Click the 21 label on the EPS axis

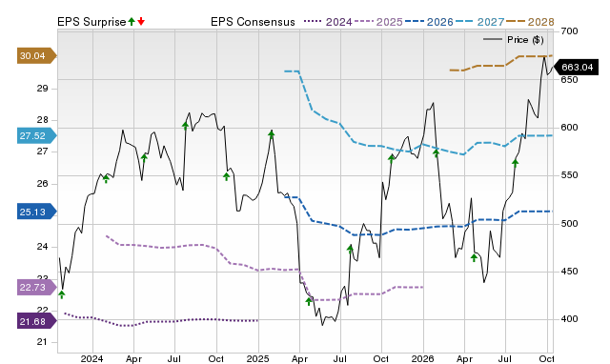click(x=42, y=342)
